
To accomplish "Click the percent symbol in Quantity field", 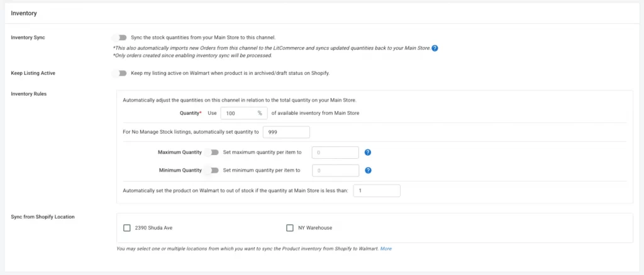I will (x=260, y=113).
